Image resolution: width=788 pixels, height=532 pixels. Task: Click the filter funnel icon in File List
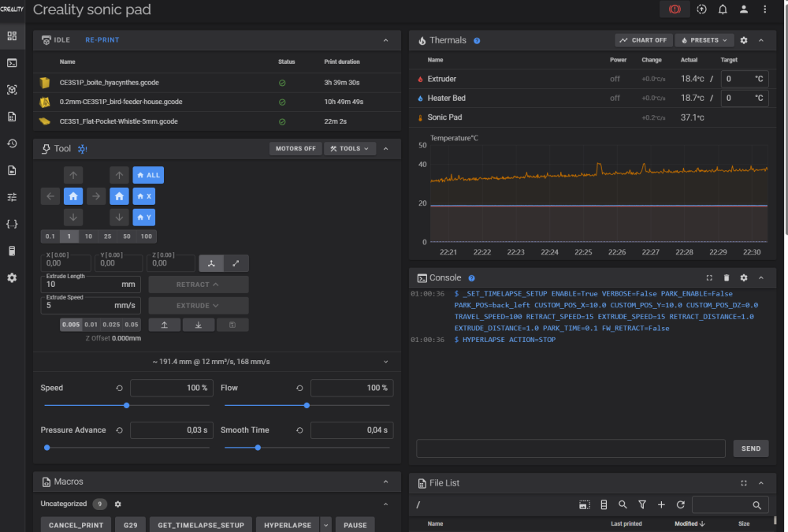[642, 504]
